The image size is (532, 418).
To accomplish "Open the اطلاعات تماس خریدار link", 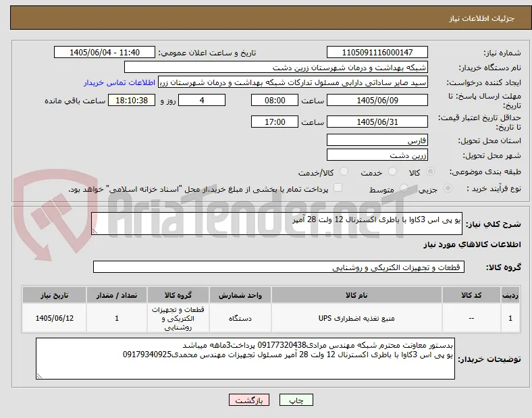I will [119, 83].
